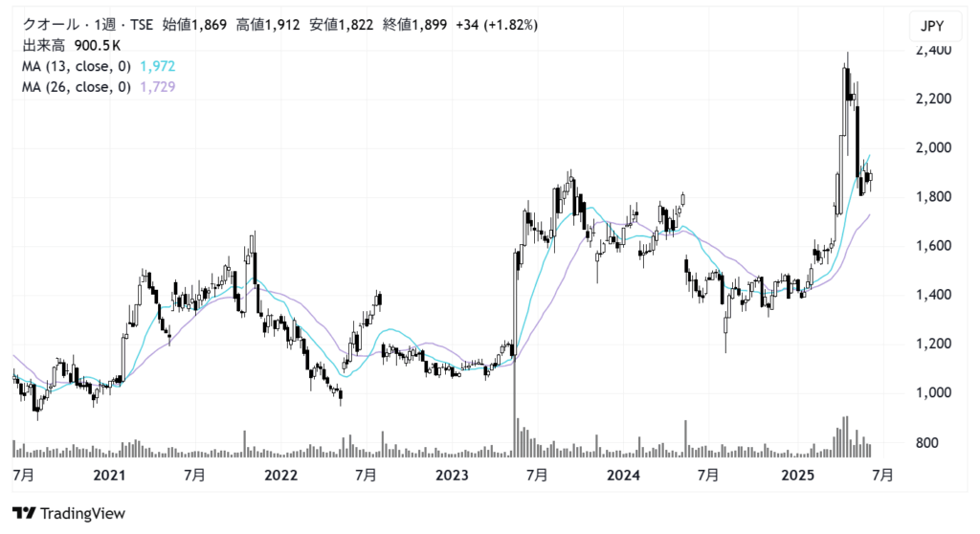Click the 2,000 price axis label
This screenshot has height=534, width=980.
[933, 147]
